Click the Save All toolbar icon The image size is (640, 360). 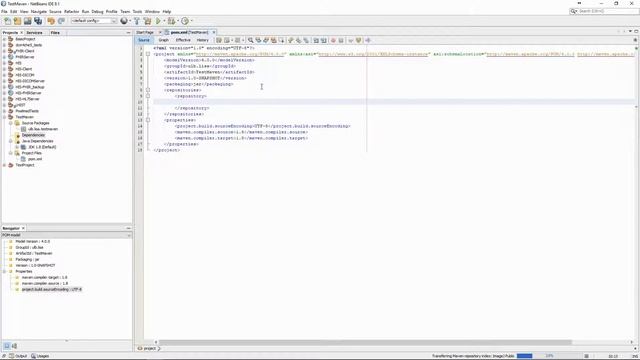38,21
